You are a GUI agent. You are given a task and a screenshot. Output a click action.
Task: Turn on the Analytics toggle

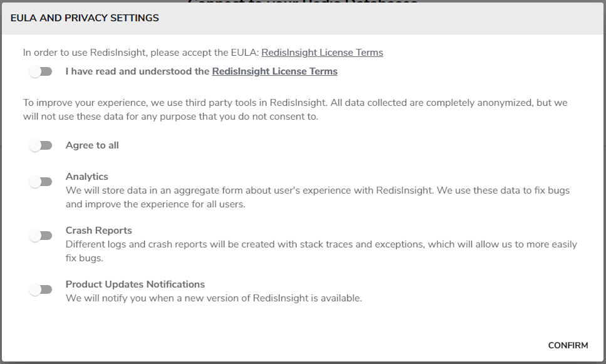41,182
